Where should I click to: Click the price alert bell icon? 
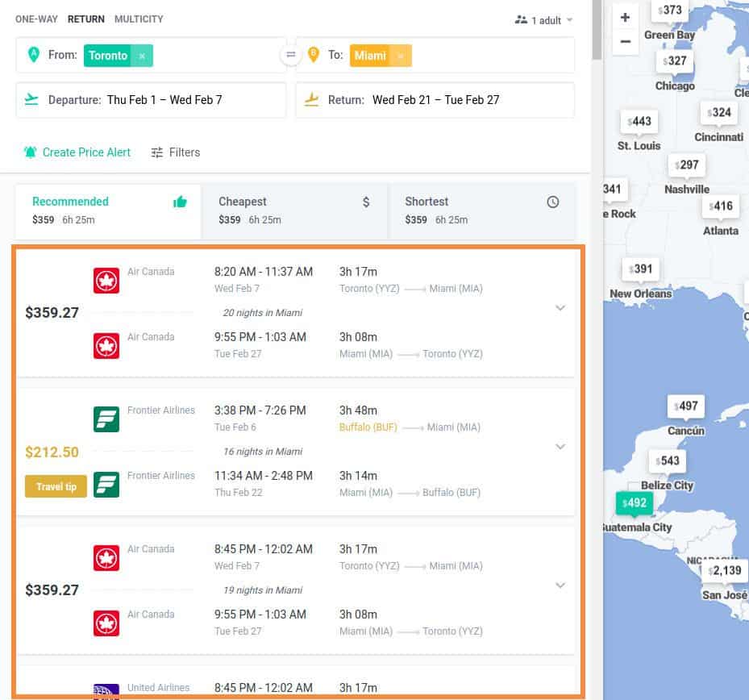coord(30,152)
